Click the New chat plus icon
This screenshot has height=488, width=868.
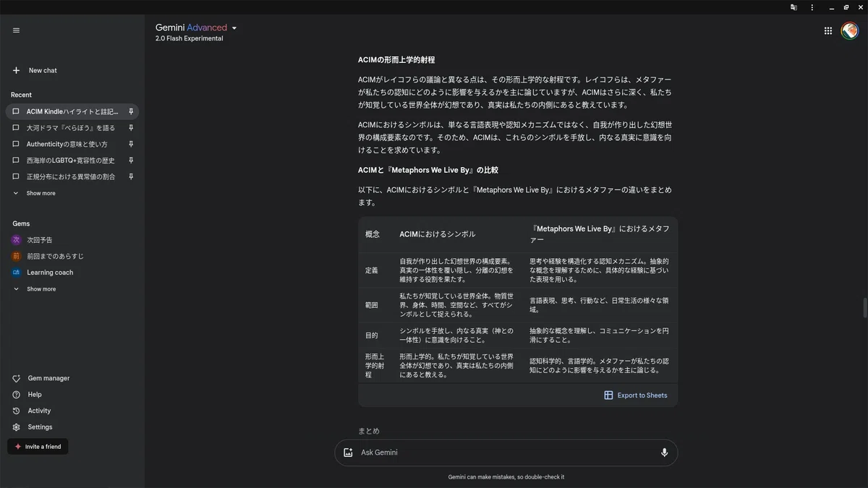(16, 70)
